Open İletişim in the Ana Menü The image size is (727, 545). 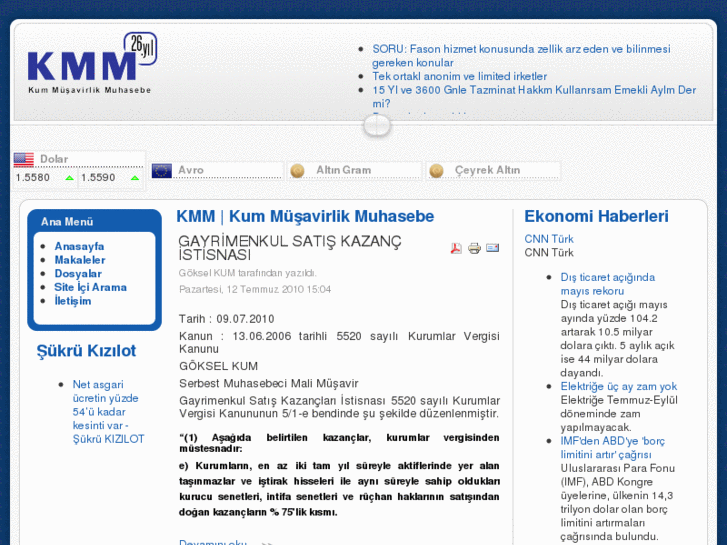tap(73, 301)
